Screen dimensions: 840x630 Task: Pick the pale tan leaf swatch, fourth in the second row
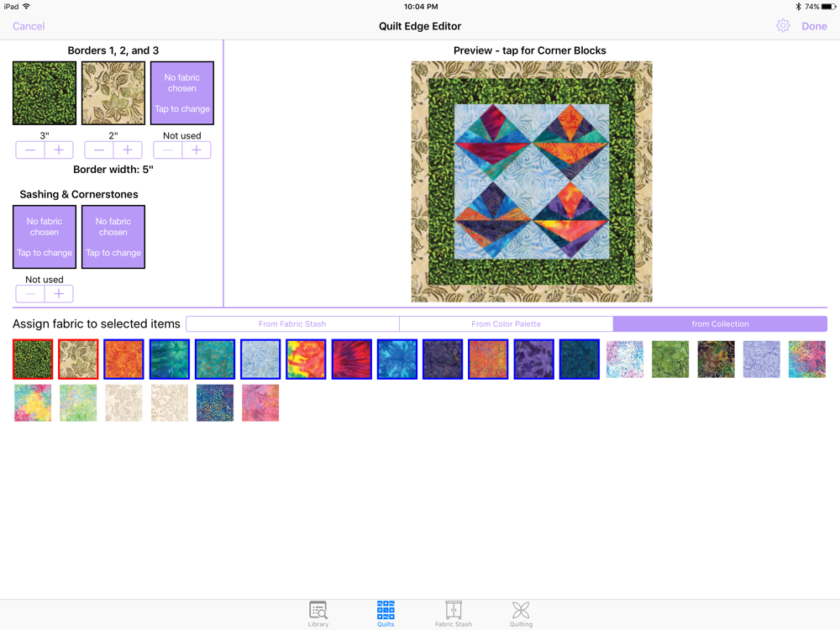pos(170,403)
